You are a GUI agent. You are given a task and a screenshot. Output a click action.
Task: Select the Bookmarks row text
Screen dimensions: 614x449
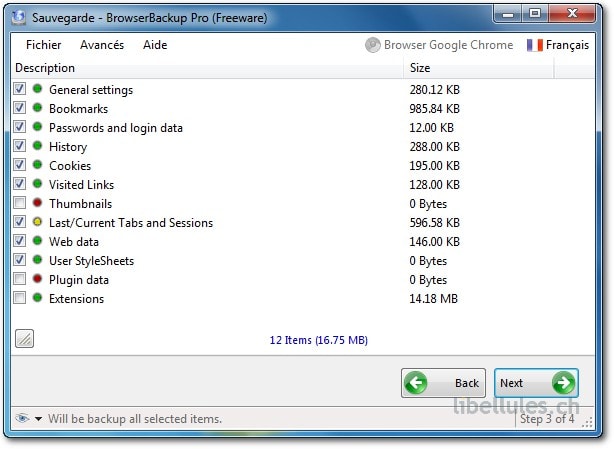coord(78,109)
